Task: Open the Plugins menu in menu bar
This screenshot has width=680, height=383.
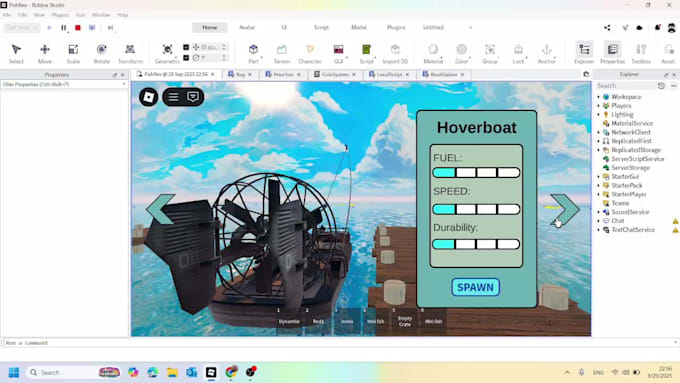Action: point(60,15)
